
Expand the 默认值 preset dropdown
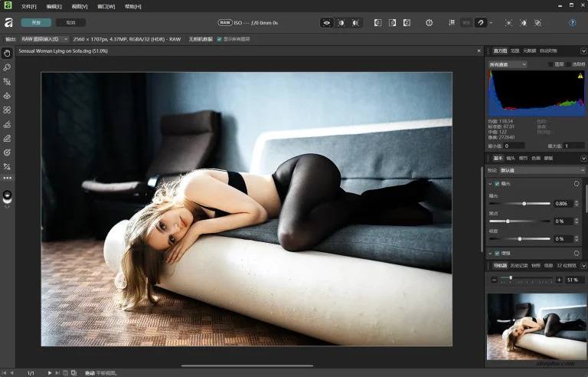pyautogui.click(x=542, y=170)
